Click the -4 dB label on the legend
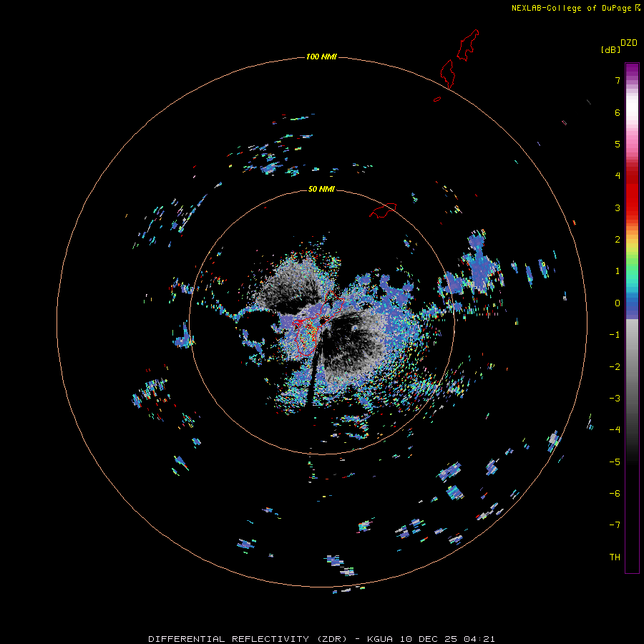 tap(615, 430)
